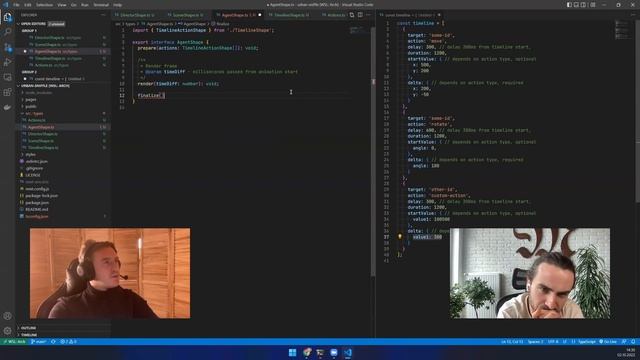Open the Accounts icon in activity bar
Image resolution: width=640 pixels, height=360 pixels.
[7, 316]
